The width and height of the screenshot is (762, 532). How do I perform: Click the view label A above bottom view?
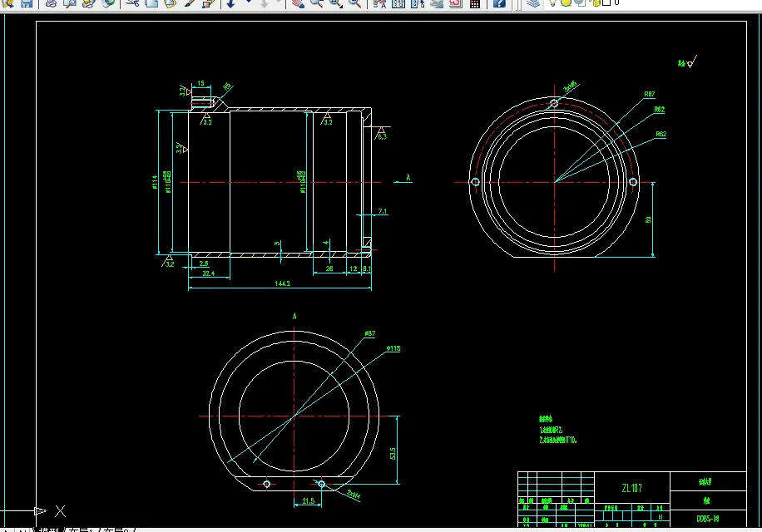pyautogui.click(x=294, y=317)
